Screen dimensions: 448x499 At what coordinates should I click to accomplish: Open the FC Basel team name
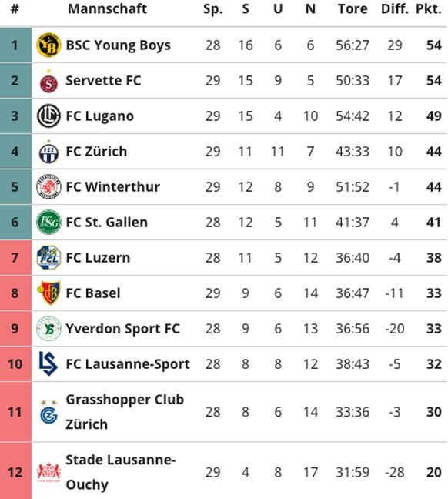coord(93,293)
